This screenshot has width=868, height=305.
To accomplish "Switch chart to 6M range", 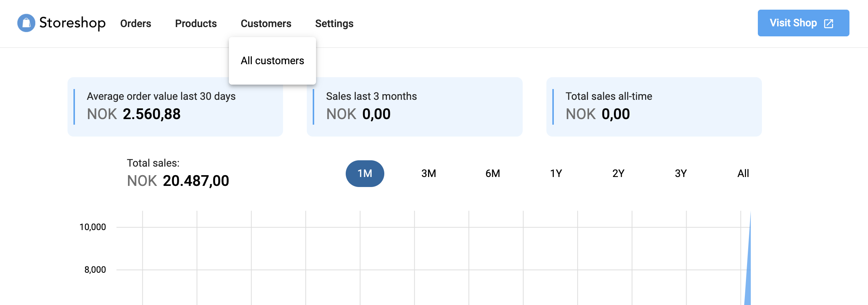I will click(493, 173).
